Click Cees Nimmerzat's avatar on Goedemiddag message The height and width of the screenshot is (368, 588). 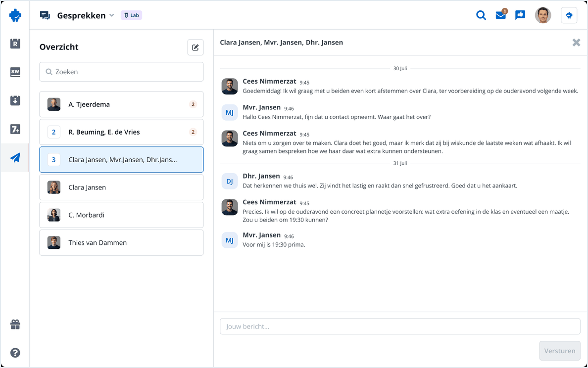pyautogui.click(x=230, y=86)
